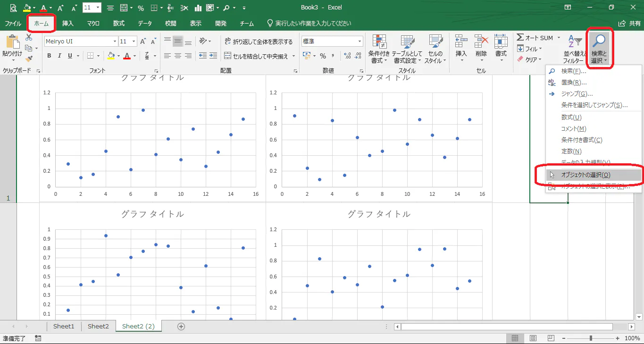Expand merge and center dropdown arrow
The image size is (644, 344).
[x=293, y=56]
